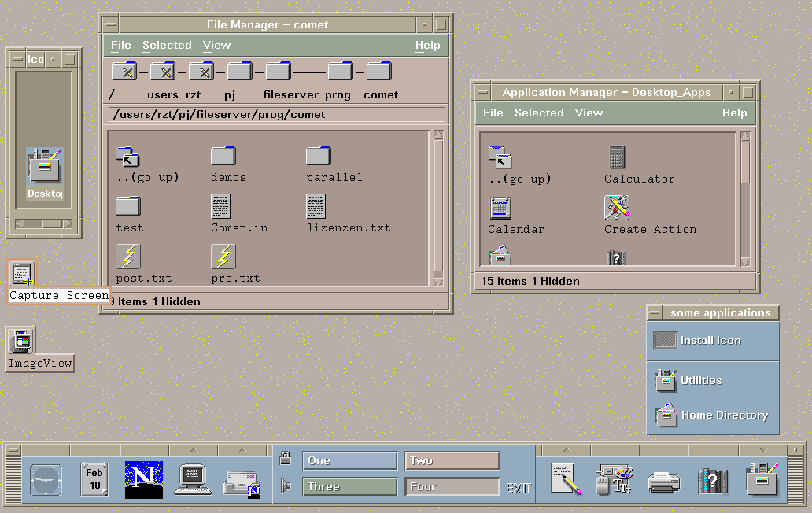Click the File Manager path text field
Image resolution: width=812 pixels, height=513 pixels.
[277, 115]
